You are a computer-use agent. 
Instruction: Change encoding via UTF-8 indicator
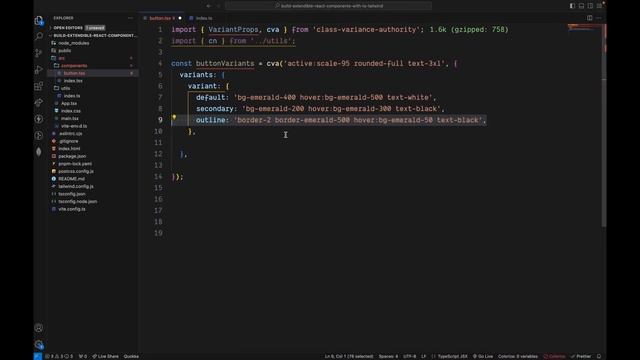click(409, 356)
